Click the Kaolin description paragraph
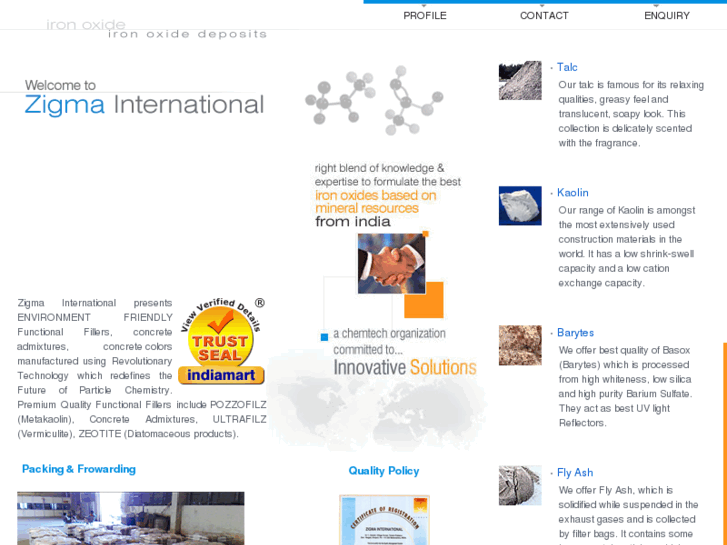The width and height of the screenshot is (727, 545). [x=627, y=247]
